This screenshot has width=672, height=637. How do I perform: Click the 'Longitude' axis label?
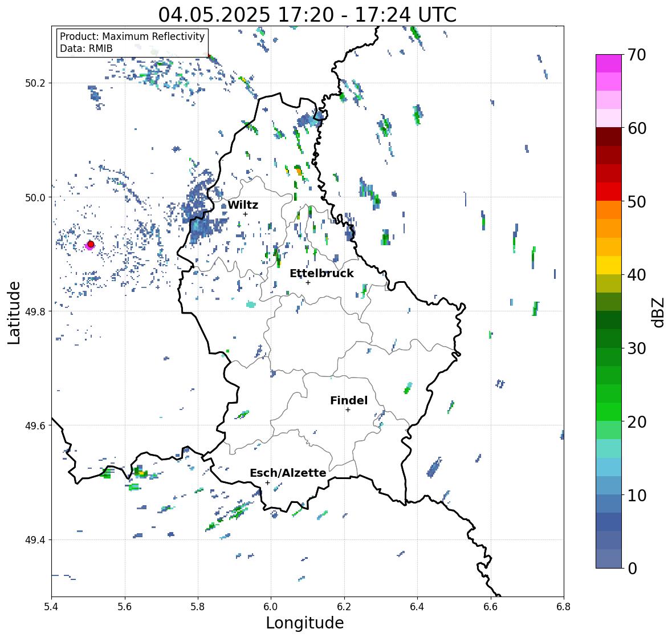pyautogui.click(x=305, y=623)
